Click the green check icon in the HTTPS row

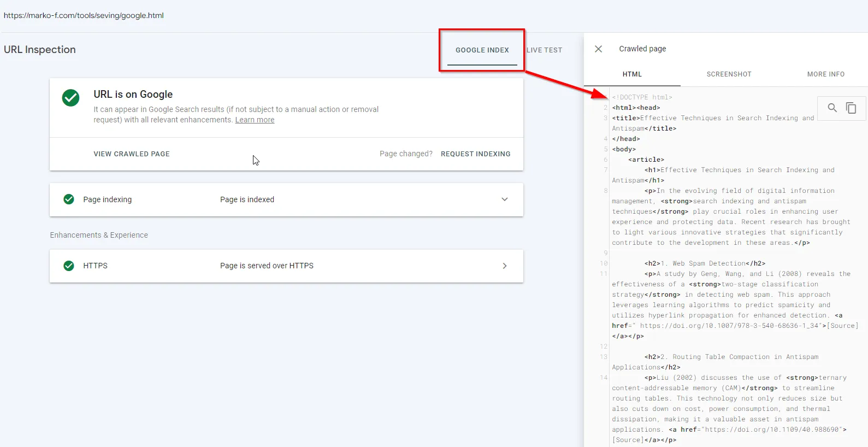click(x=69, y=266)
